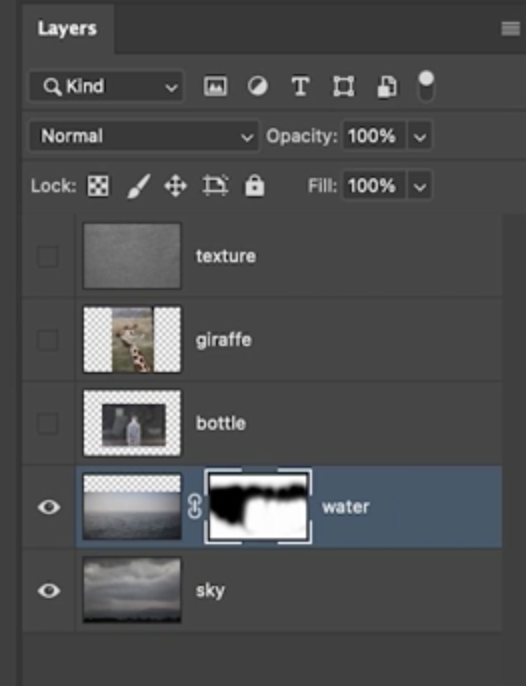Lock transparent pixels icon
This screenshot has height=686, width=526.
[98, 186]
